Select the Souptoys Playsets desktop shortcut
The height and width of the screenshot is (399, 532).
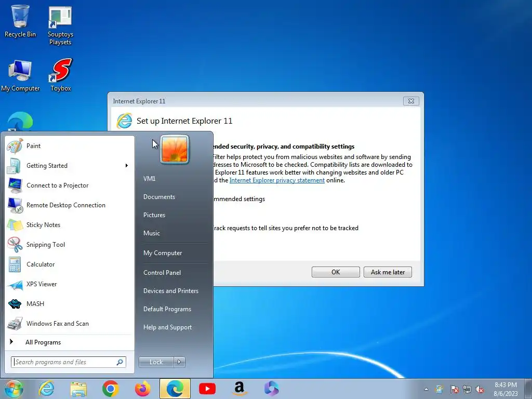point(60,25)
